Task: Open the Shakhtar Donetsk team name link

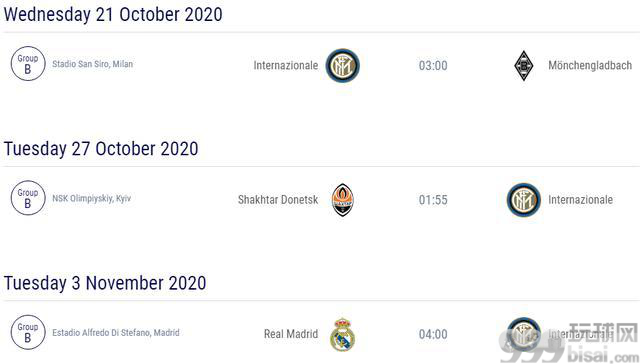Action: tap(278, 200)
